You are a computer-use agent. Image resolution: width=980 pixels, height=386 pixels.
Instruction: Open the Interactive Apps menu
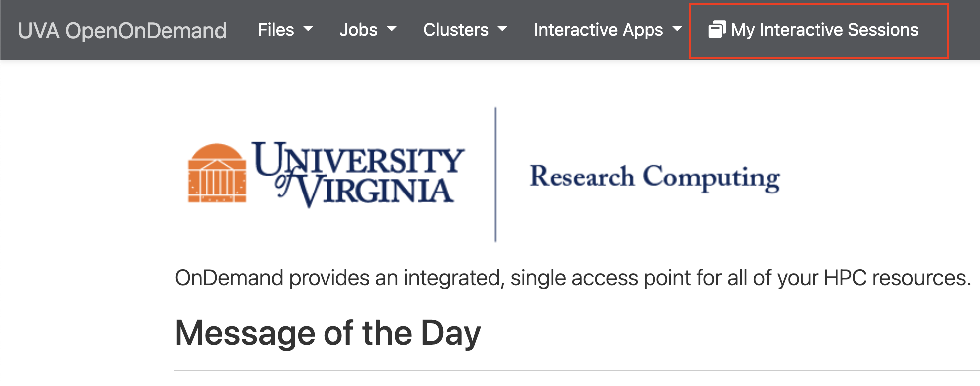(x=598, y=30)
